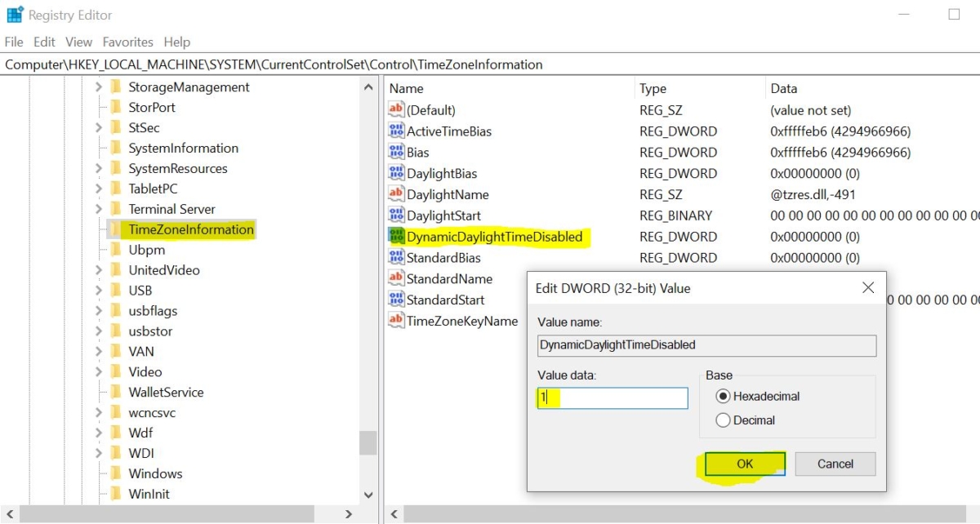Click the (Default) string value icon
The width and height of the screenshot is (980, 524).
pyautogui.click(x=396, y=110)
